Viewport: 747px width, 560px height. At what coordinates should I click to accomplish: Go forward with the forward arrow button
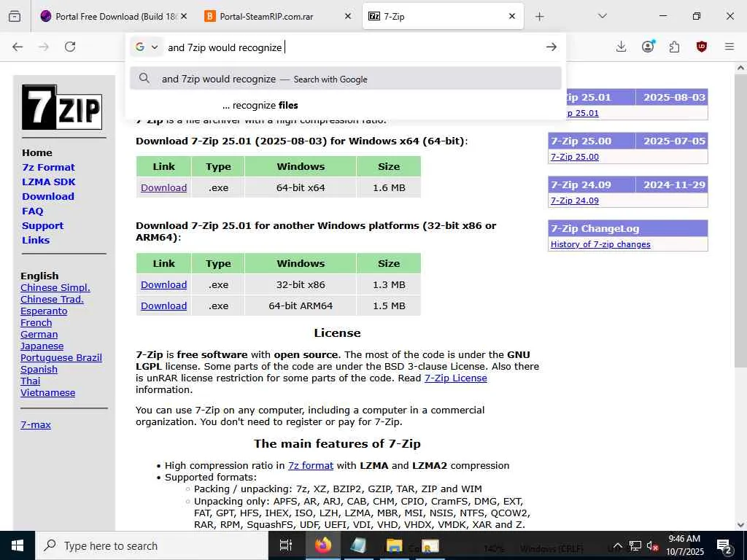(x=44, y=47)
